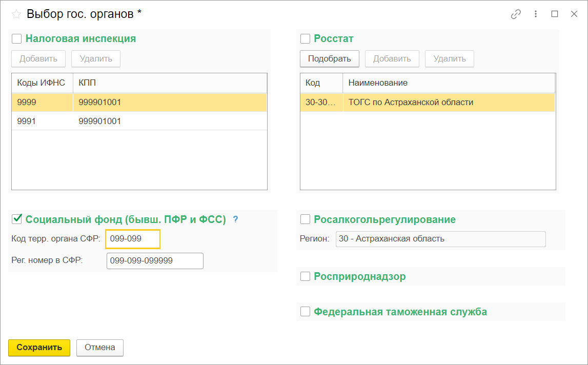Close the dialog with X icon
The image size is (588, 365).
point(574,14)
